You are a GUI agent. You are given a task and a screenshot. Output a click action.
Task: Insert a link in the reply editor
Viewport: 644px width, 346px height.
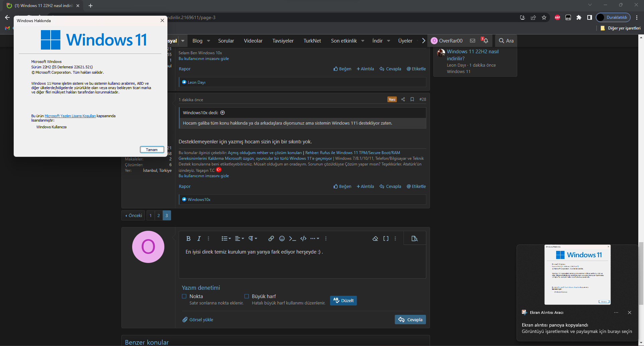(271, 238)
